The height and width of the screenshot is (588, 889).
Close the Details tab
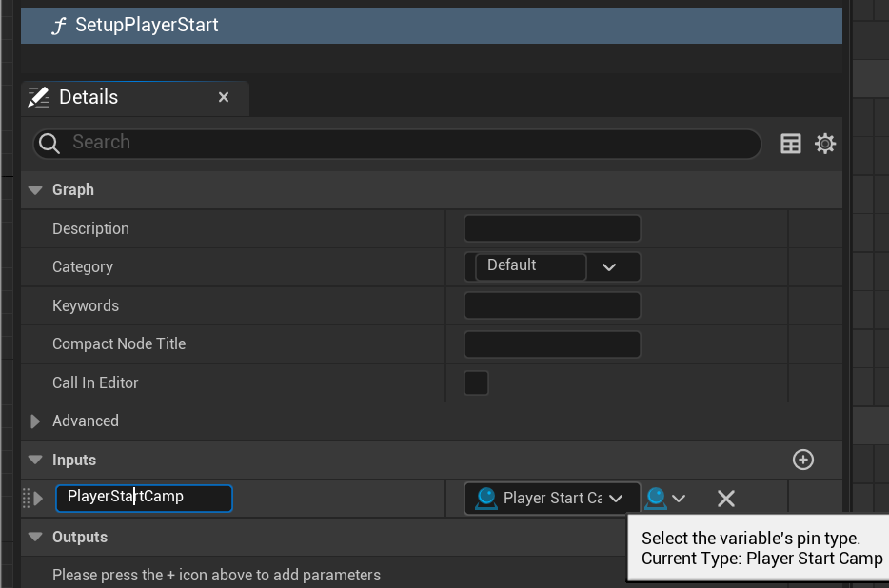click(x=224, y=97)
